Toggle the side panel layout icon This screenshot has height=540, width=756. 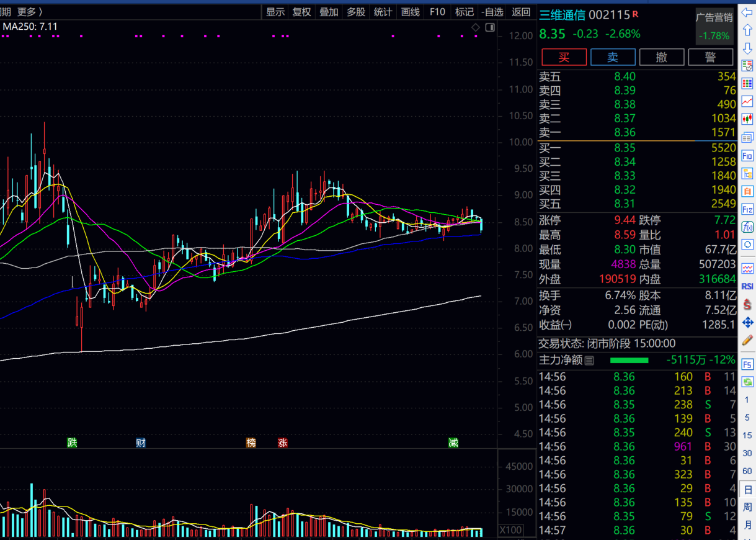coord(490,27)
